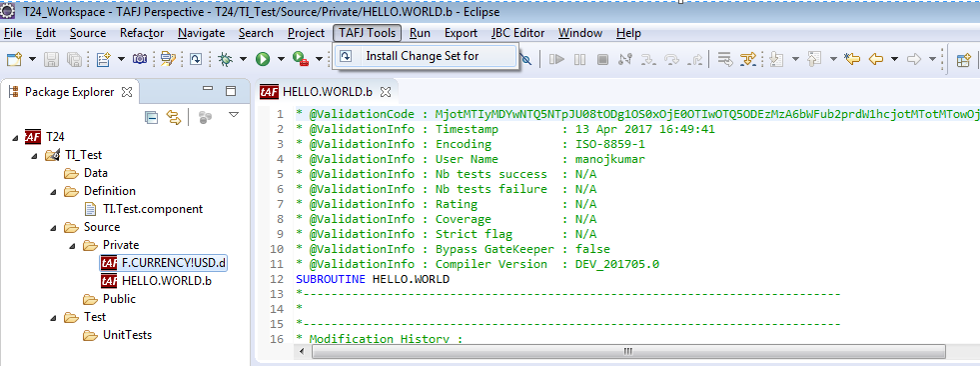
Task: Open Package Explorer View Menu triangle
Action: click(235, 115)
